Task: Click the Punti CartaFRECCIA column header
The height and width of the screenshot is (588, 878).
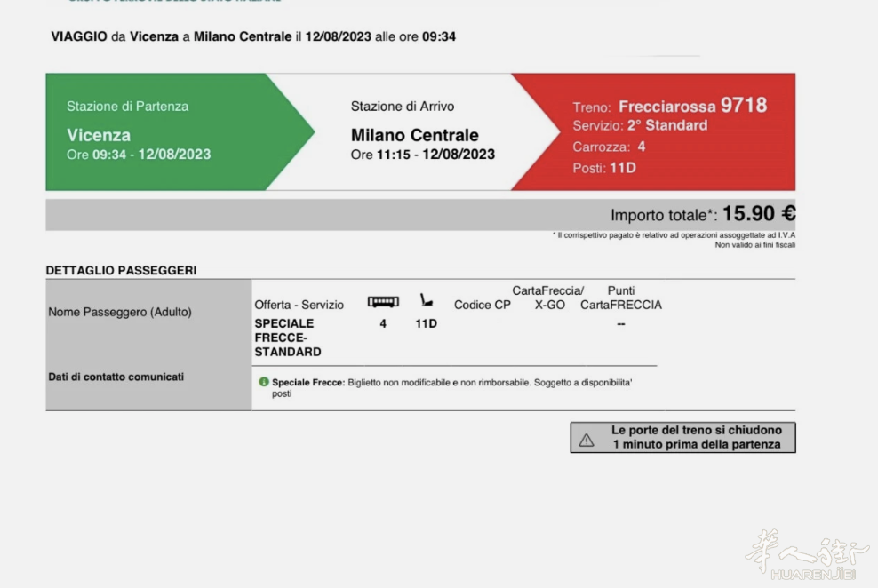Action: pyautogui.click(x=620, y=298)
